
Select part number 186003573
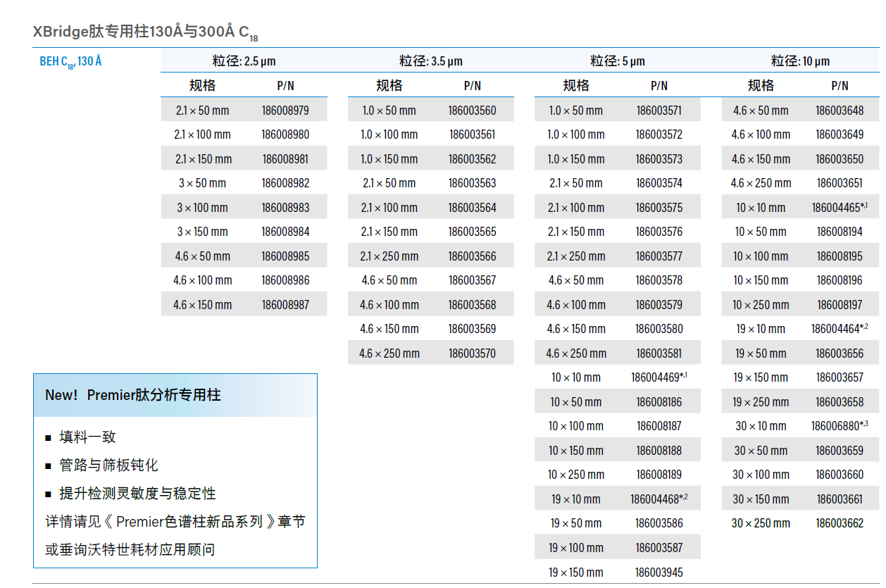tap(659, 159)
